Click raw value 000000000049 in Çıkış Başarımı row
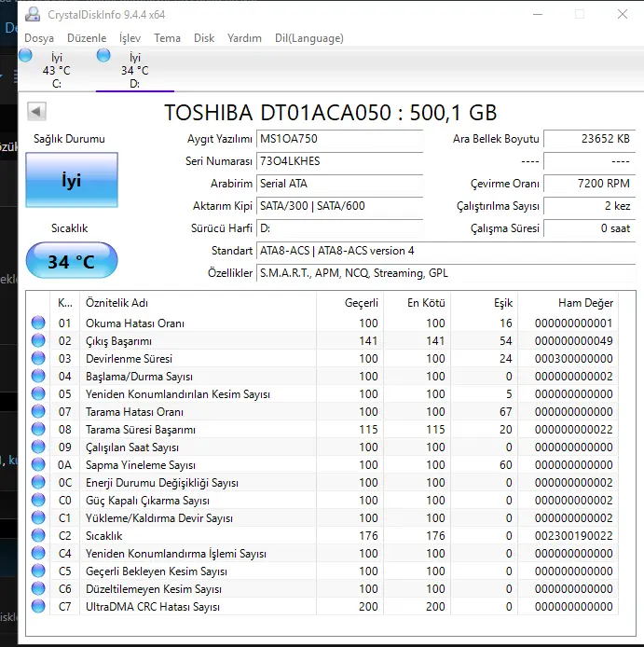The width and height of the screenshot is (644, 647). tap(573, 341)
